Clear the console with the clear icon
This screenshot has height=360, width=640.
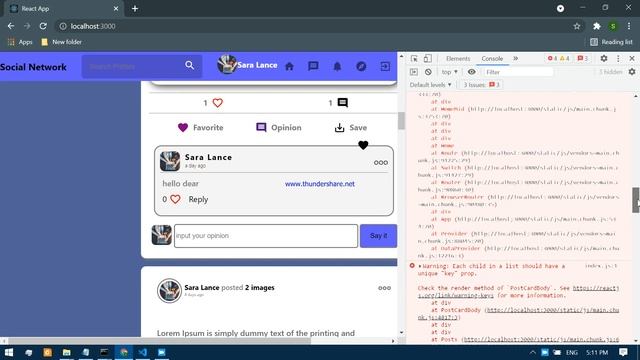tap(428, 72)
